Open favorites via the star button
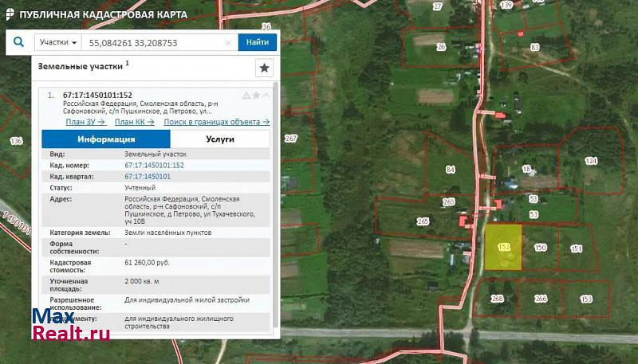 (x=264, y=68)
